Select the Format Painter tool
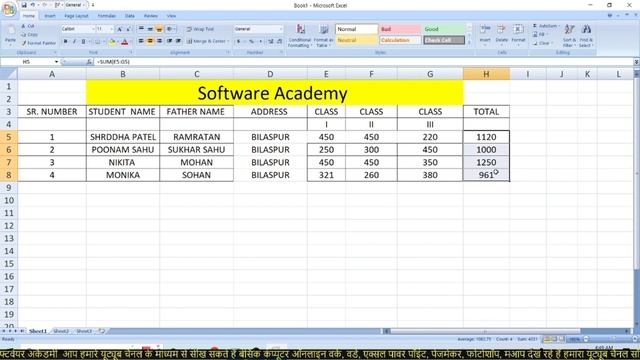640x360 pixels. [x=38, y=43]
